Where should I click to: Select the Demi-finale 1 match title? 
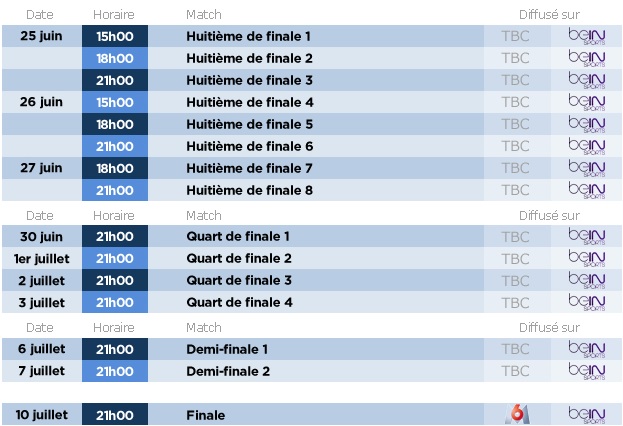point(227,349)
